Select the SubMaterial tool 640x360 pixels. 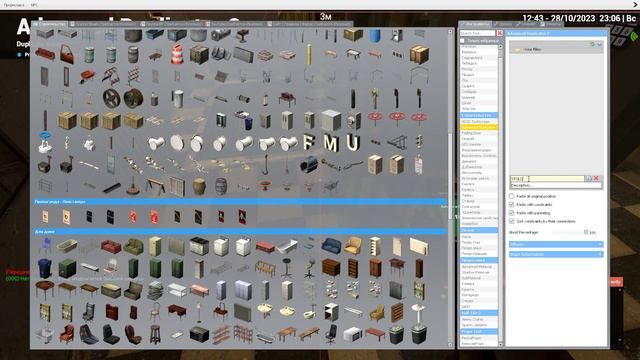[479, 278]
